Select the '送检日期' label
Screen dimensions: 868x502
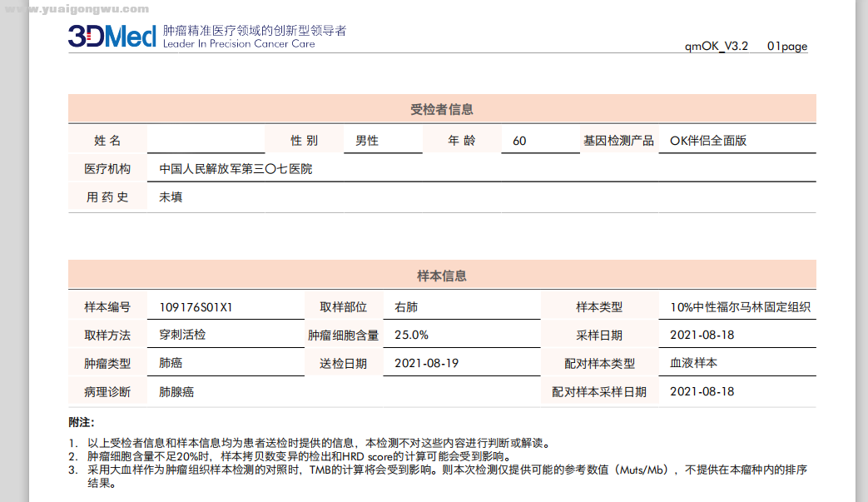(x=343, y=364)
